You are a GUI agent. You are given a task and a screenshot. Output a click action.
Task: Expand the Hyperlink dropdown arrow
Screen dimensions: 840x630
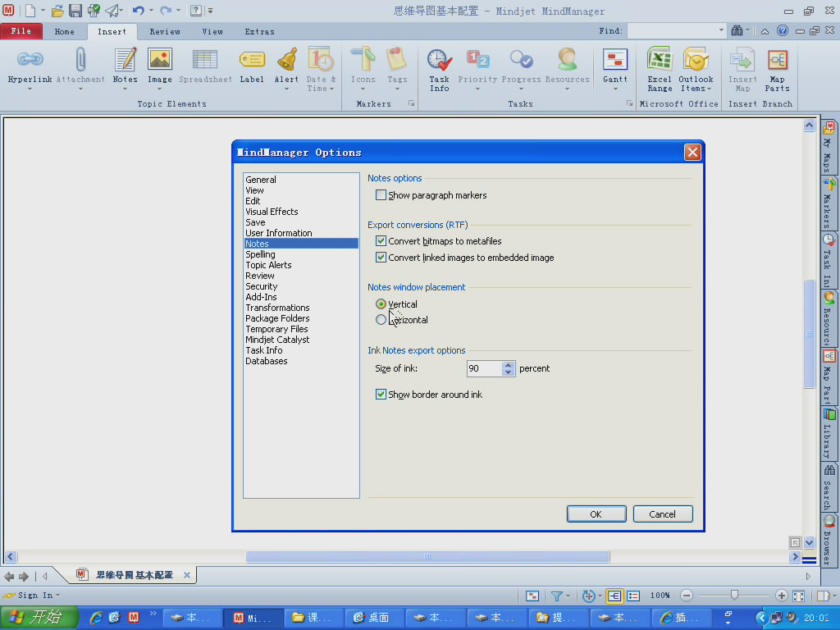tap(30, 89)
